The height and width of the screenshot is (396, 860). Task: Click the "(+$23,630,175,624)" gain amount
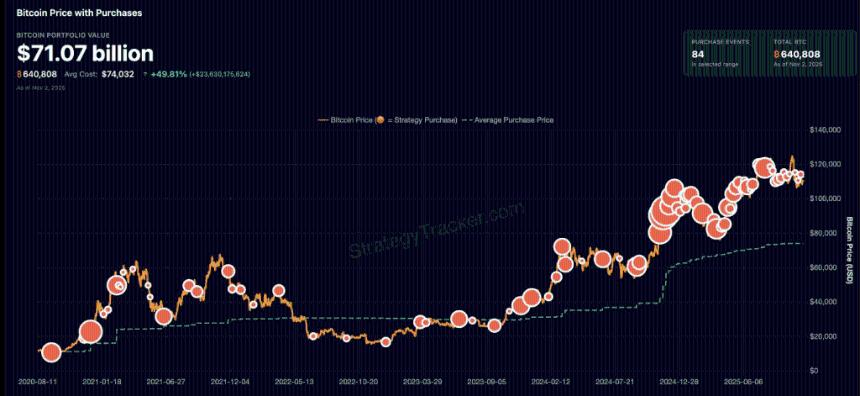[x=220, y=74]
